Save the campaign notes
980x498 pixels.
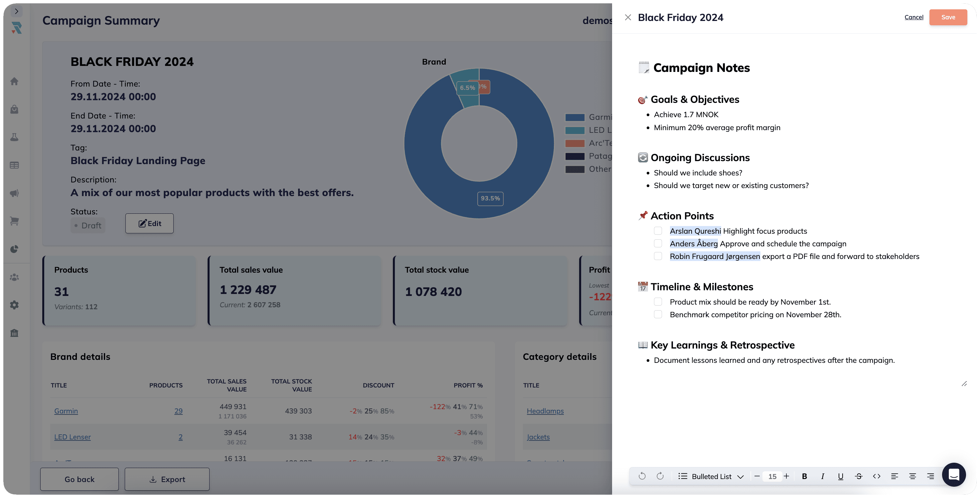[x=948, y=17]
